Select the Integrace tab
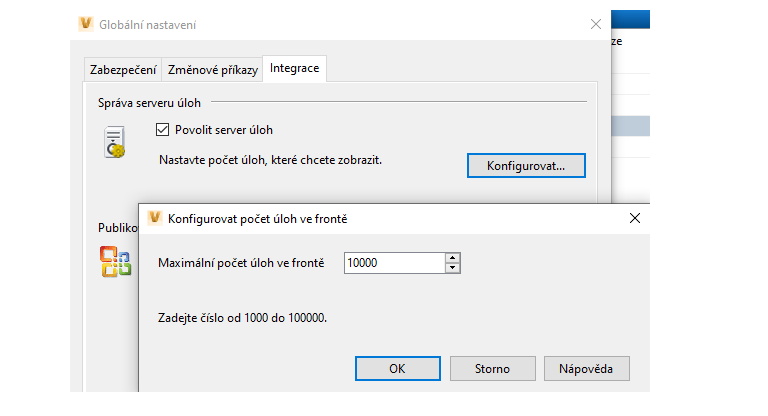The width and height of the screenshot is (768, 416). click(x=294, y=68)
